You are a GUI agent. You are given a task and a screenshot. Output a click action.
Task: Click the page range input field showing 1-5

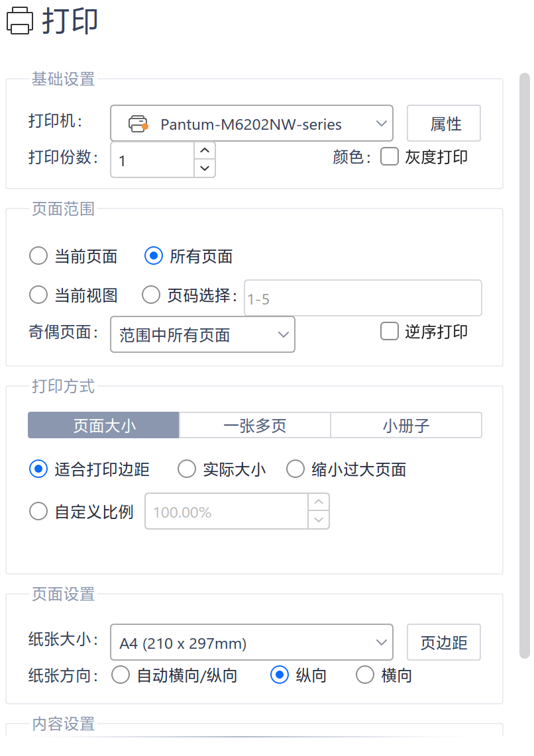(x=363, y=298)
